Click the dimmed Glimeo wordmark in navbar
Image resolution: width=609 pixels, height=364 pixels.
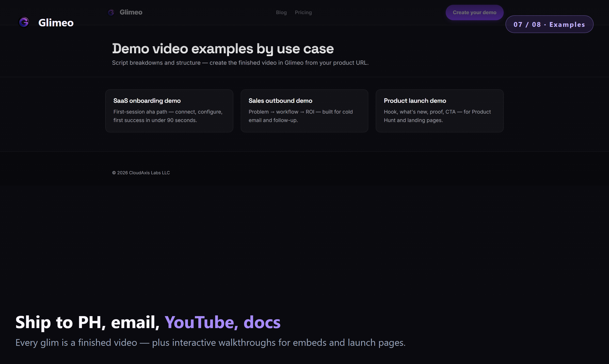coord(131,12)
